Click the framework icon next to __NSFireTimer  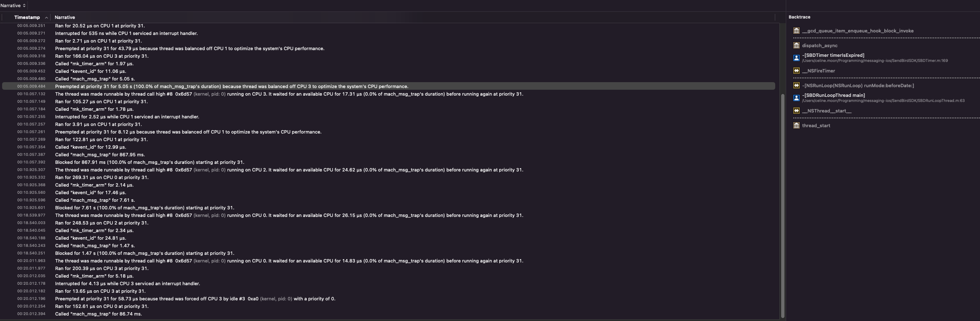pos(796,71)
